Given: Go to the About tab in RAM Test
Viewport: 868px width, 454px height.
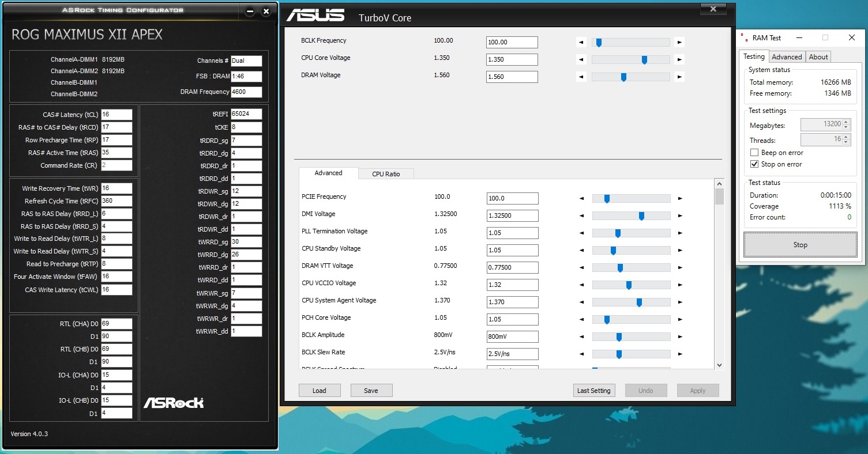Looking at the screenshot, I should point(818,56).
